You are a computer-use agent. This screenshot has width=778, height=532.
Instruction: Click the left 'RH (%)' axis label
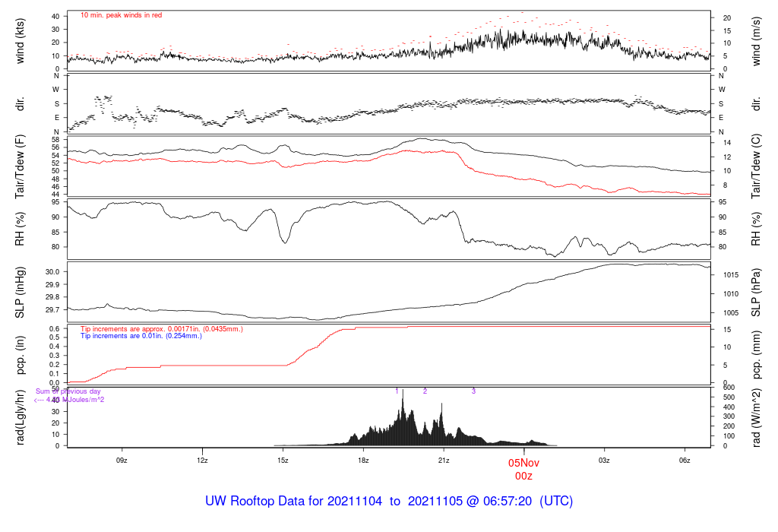coord(20,229)
